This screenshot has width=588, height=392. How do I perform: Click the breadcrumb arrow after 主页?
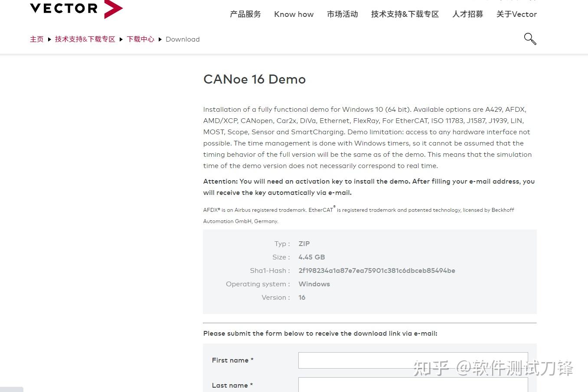pyautogui.click(x=49, y=39)
